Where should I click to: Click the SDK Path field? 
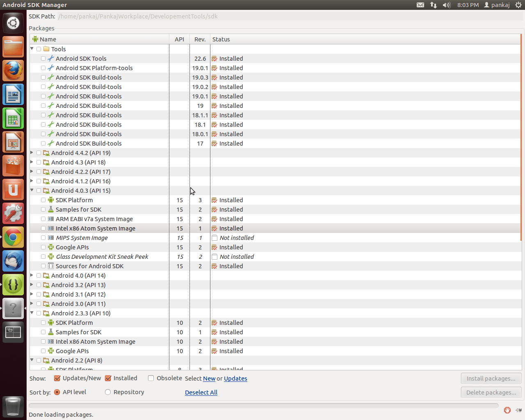click(289, 16)
